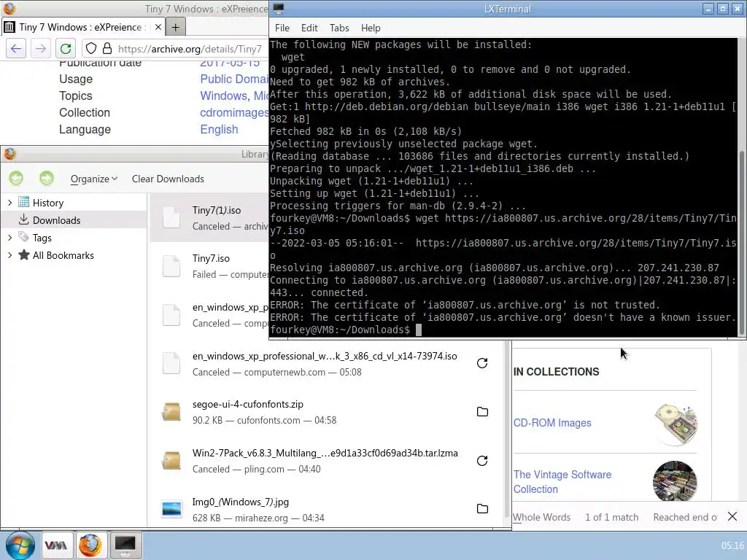Click the Firefox URL address field

(x=190, y=49)
